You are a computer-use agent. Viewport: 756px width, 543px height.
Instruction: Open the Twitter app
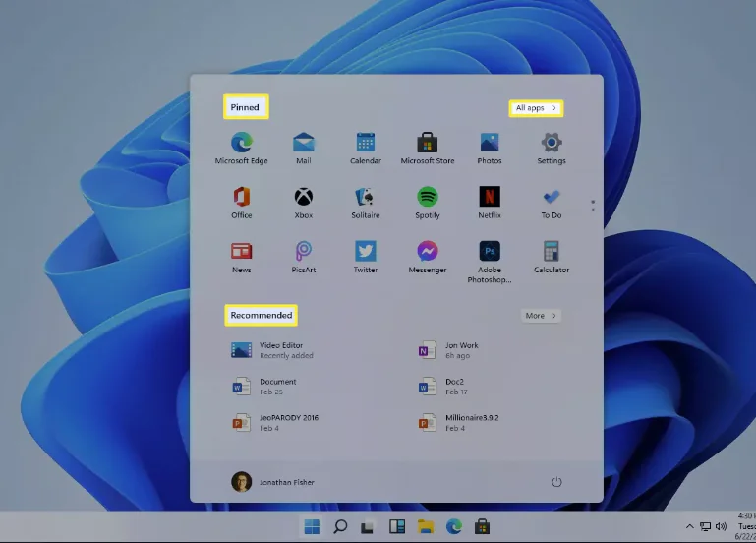point(366,252)
